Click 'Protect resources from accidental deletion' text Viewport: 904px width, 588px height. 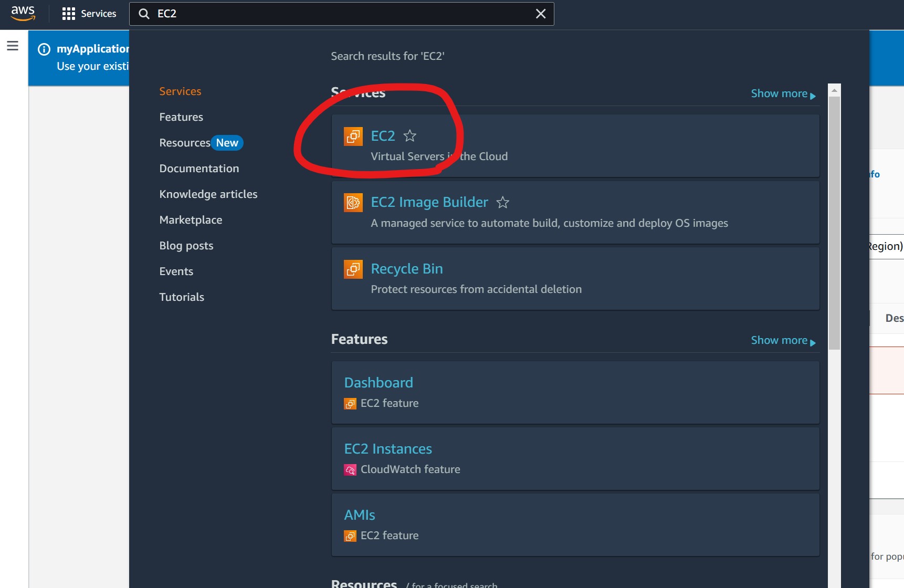tap(476, 289)
